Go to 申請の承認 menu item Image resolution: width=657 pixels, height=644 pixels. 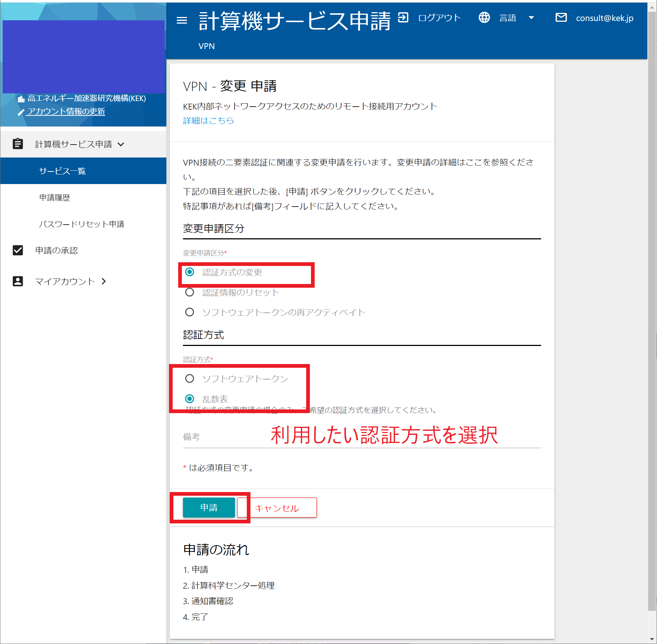(56, 250)
